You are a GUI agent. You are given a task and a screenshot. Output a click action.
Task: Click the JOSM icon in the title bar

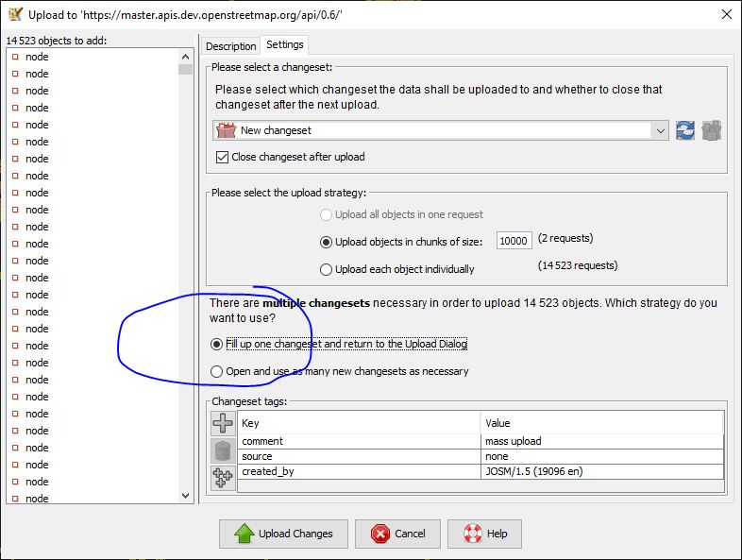point(15,14)
